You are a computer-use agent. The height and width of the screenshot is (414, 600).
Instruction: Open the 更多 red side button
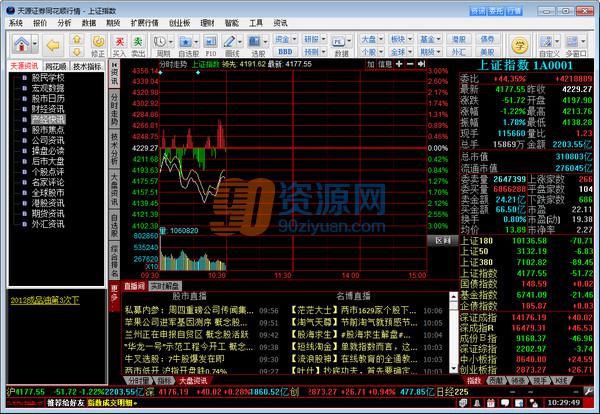click(114, 296)
